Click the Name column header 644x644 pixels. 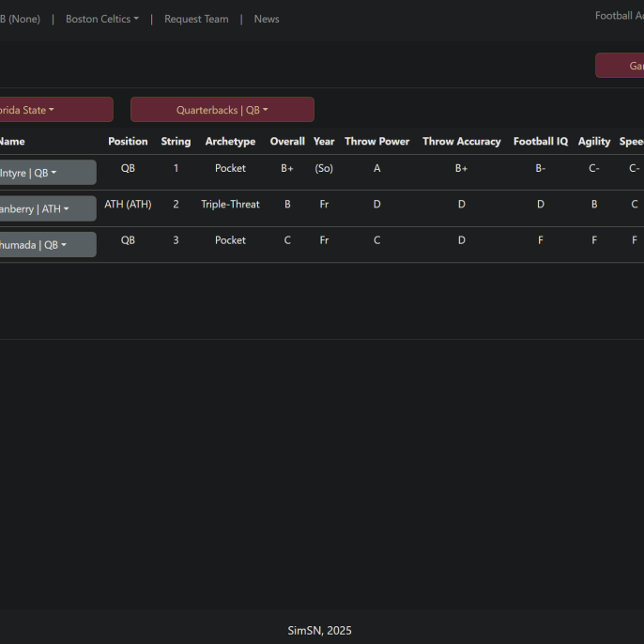(x=12, y=141)
